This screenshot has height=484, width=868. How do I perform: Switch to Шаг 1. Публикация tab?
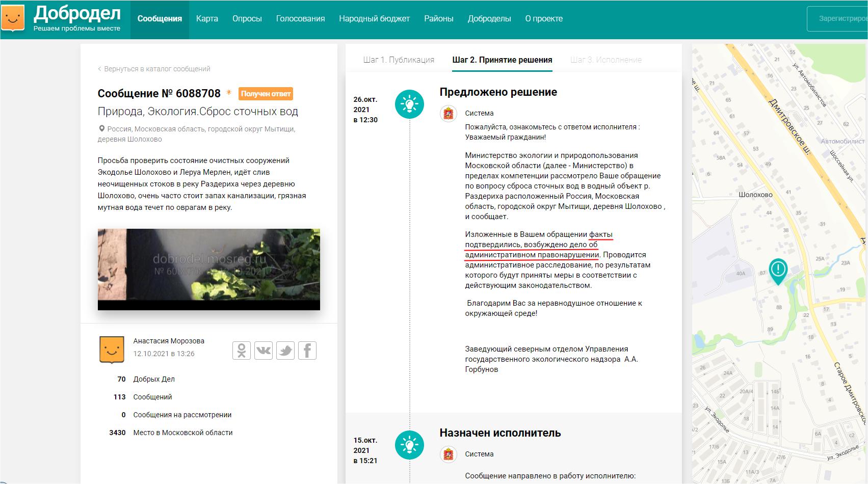(x=399, y=60)
